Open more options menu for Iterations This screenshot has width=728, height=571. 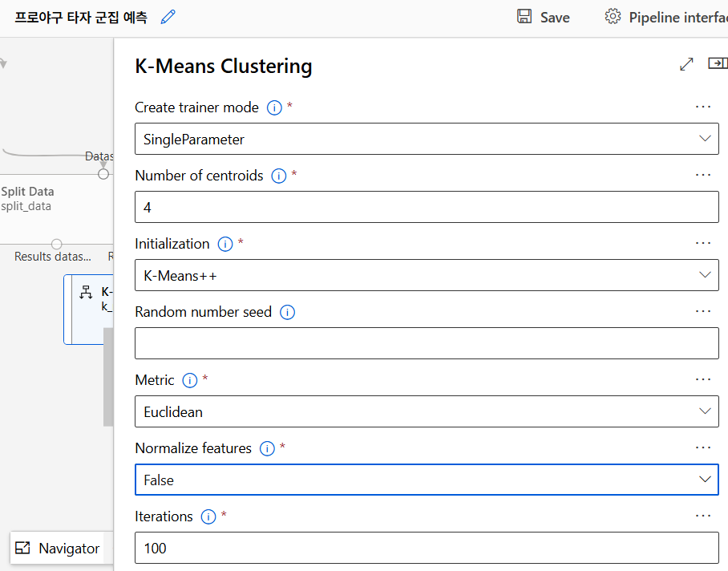coord(703,516)
